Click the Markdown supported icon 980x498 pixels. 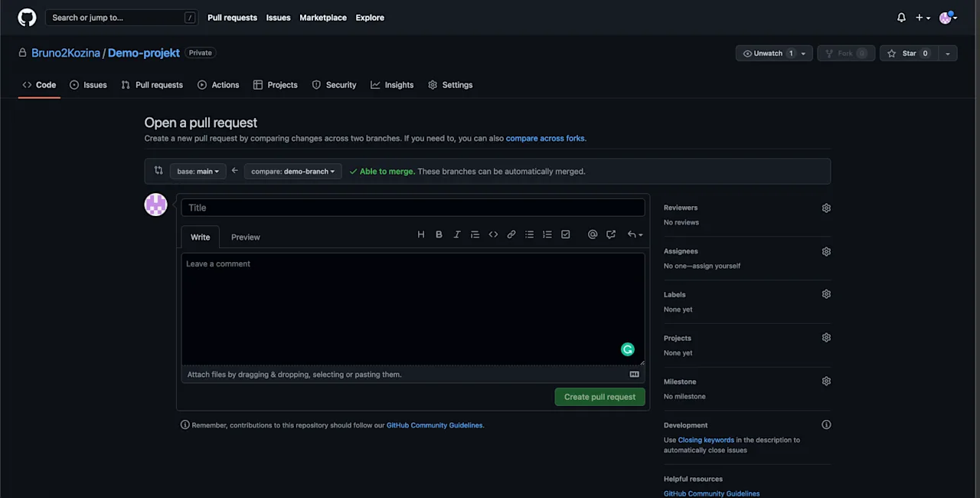click(x=634, y=375)
